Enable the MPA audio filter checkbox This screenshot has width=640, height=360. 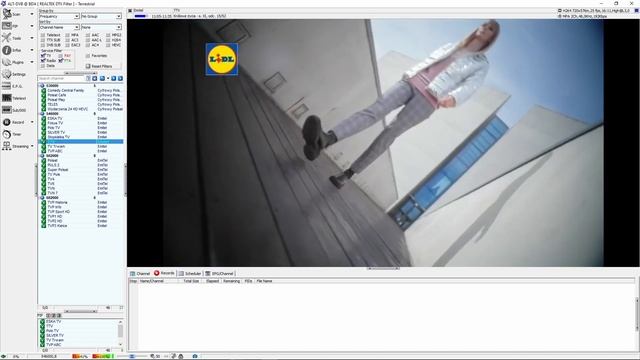point(67,36)
